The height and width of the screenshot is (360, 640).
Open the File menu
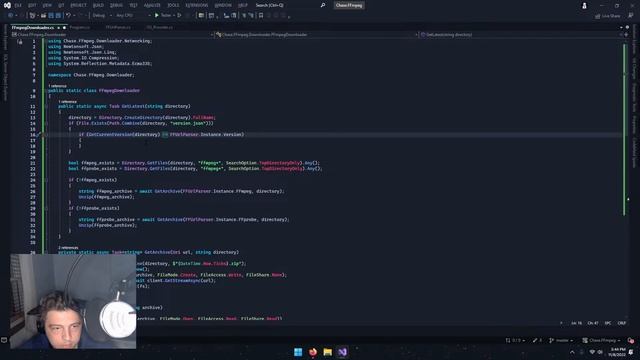(18, 5)
